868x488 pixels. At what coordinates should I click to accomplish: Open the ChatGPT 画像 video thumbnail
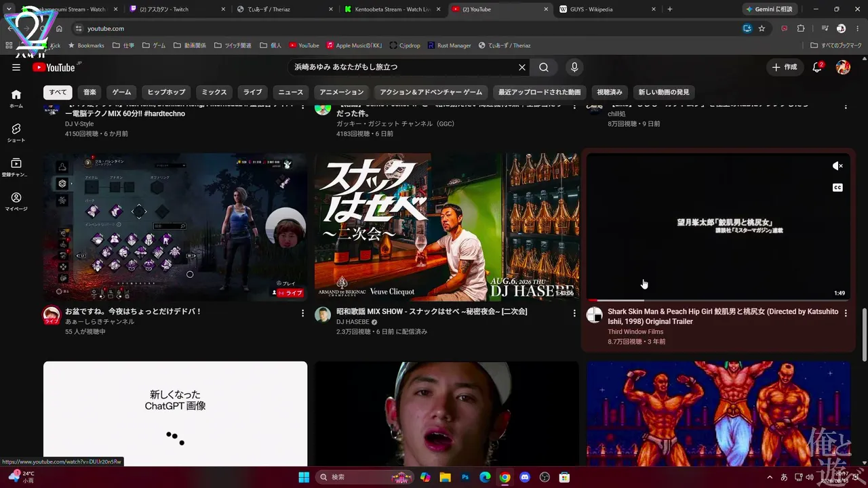point(175,413)
